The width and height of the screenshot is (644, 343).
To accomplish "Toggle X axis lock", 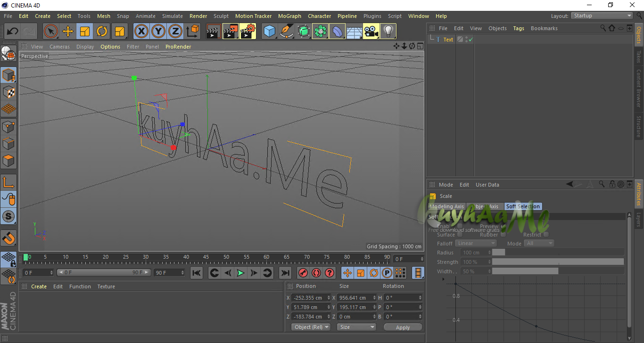I will 141,32.
